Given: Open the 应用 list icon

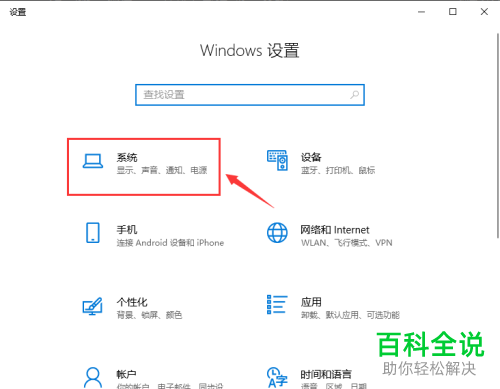Looking at the screenshot, I should tap(277, 304).
